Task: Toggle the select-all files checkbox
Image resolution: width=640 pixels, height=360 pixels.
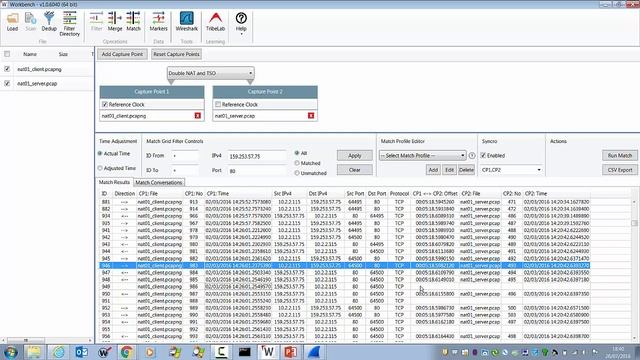Action: click(x=7, y=54)
